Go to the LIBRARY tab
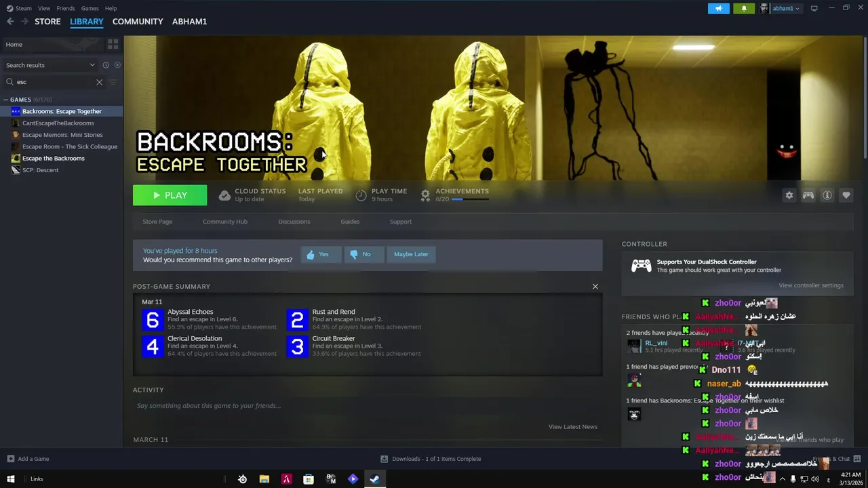This screenshot has width=868, height=488. click(87, 22)
